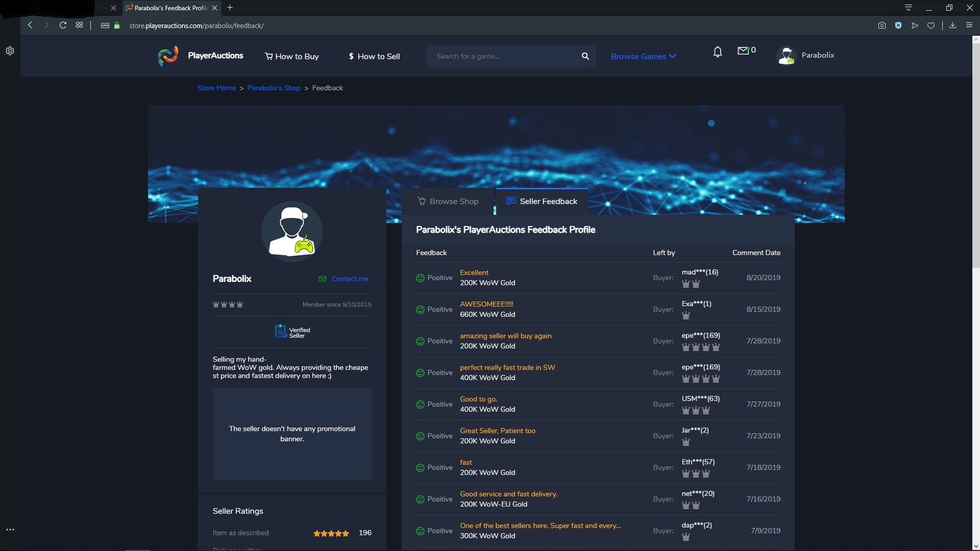Click the Parabolix username in header

click(818, 55)
